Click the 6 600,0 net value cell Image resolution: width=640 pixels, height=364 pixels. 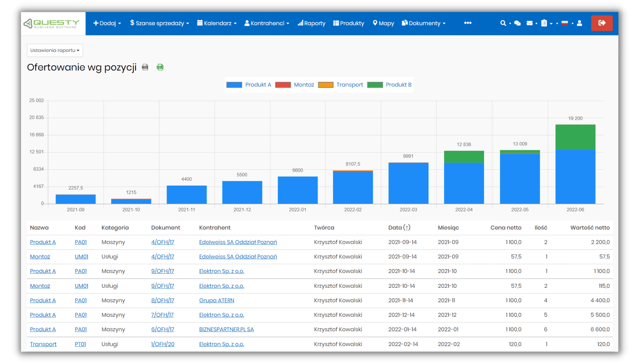click(600, 329)
